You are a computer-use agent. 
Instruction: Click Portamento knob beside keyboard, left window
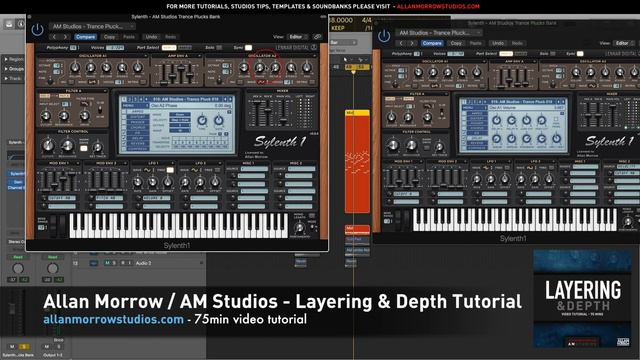300,228
